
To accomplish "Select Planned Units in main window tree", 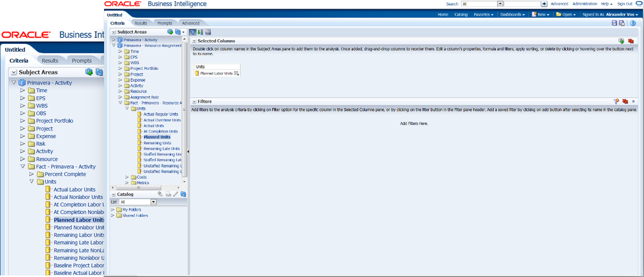I will (x=157, y=137).
